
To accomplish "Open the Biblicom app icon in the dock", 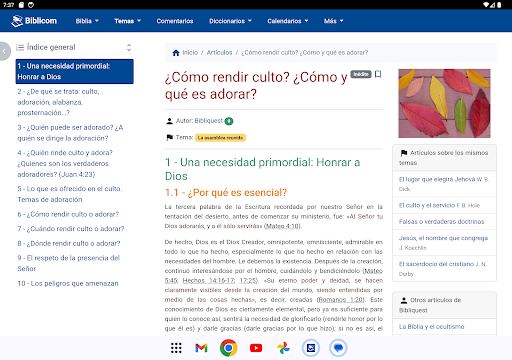I will coord(311,348).
